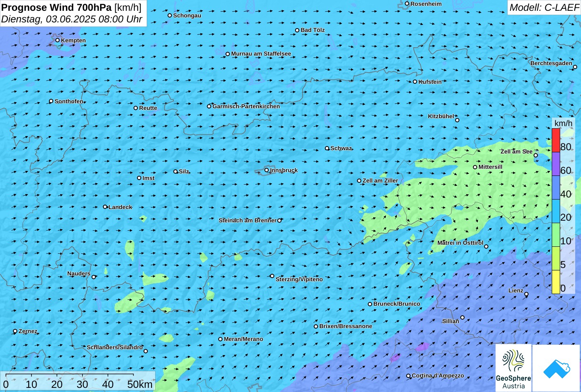The width and height of the screenshot is (581, 392).
Task: Click the 20 km/h cyan legend swatch
Action: pos(556,211)
